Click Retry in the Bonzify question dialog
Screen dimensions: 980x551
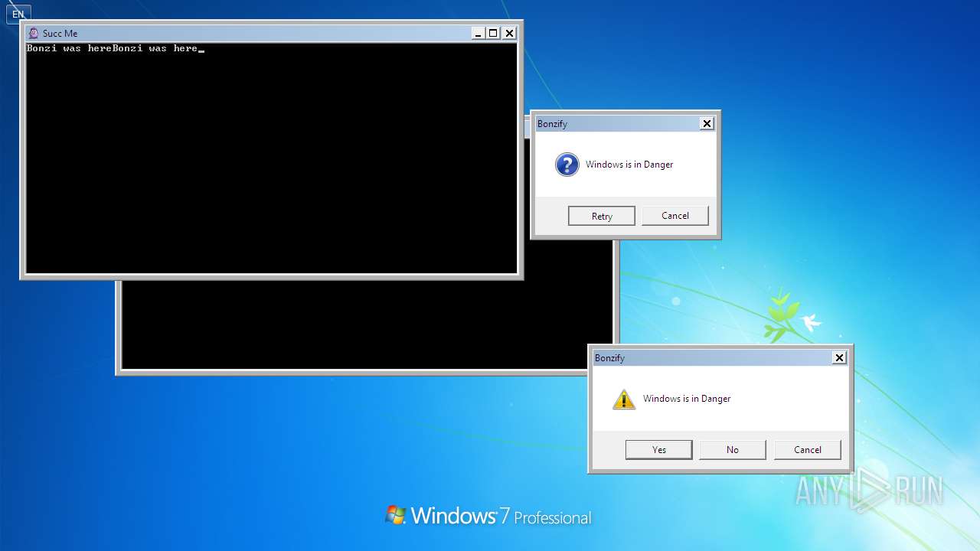pyautogui.click(x=602, y=216)
